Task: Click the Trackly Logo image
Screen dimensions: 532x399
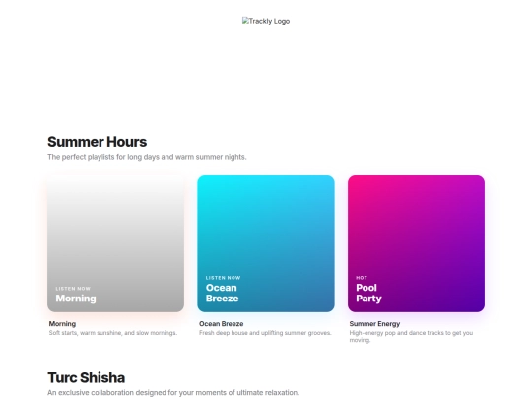Action: (266, 21)
